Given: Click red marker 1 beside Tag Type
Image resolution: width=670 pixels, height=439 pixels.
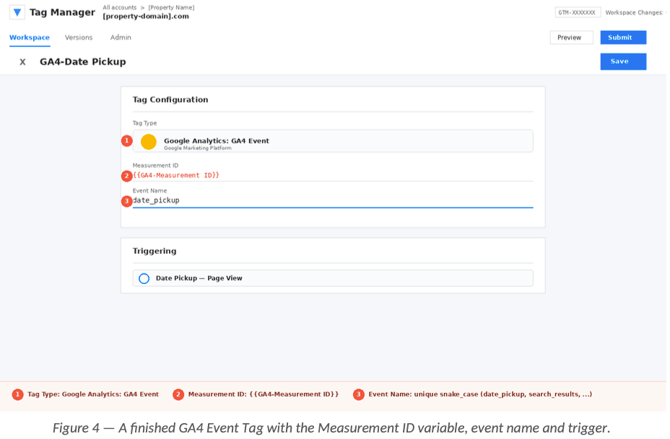Looking at the screenshot, I should click(126, 141).
